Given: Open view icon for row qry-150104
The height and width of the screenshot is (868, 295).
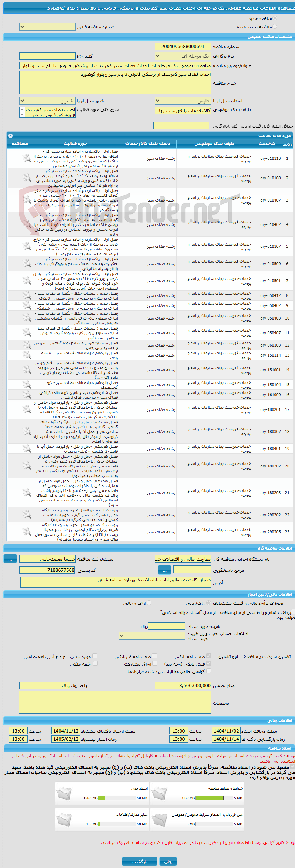Looking at the screenshot, I should pyautogui.click(x=26, y=385).
